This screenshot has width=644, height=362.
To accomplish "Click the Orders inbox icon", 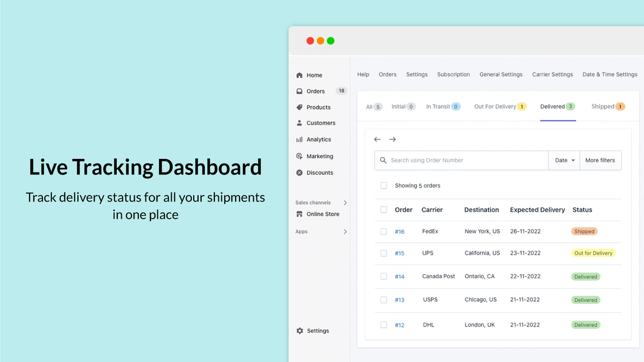I will [300, 91].
